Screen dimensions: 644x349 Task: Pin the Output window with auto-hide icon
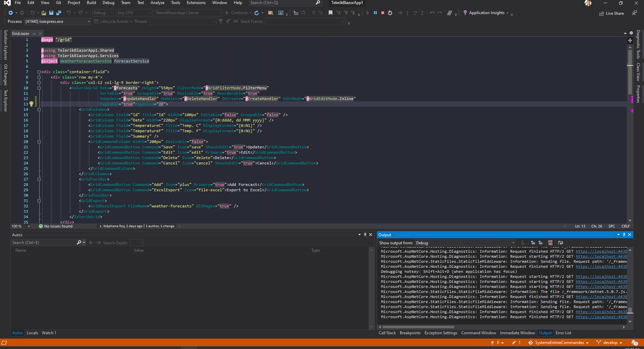(624, 235)
